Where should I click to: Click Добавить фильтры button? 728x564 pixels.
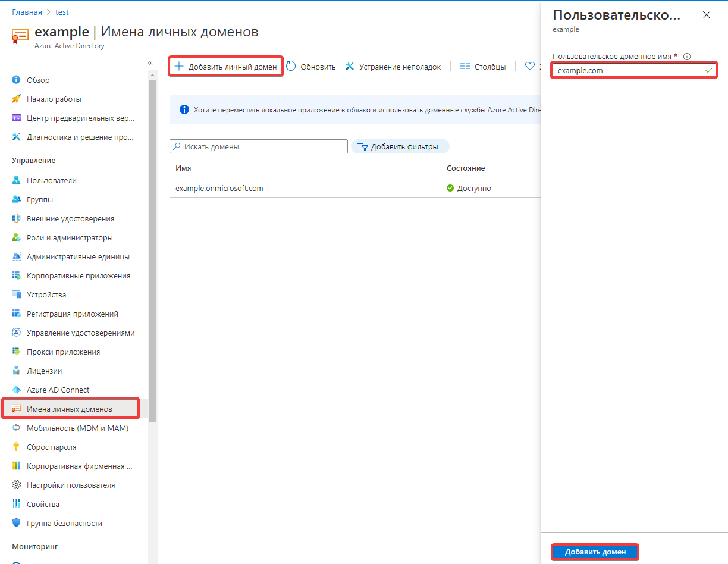(400, 146)
